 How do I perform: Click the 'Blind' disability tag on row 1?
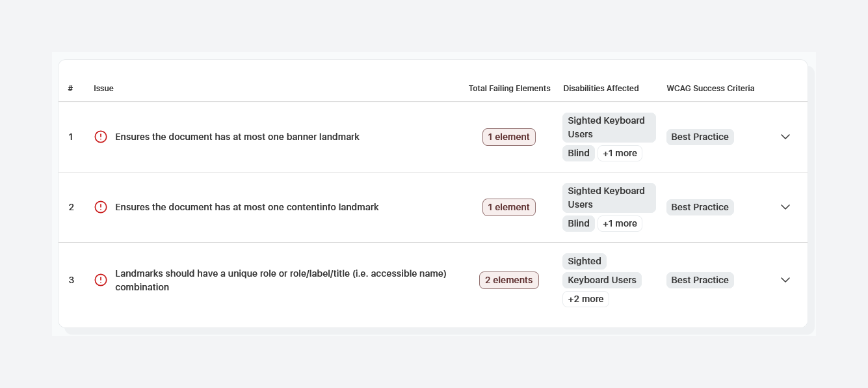click(578, 153)
